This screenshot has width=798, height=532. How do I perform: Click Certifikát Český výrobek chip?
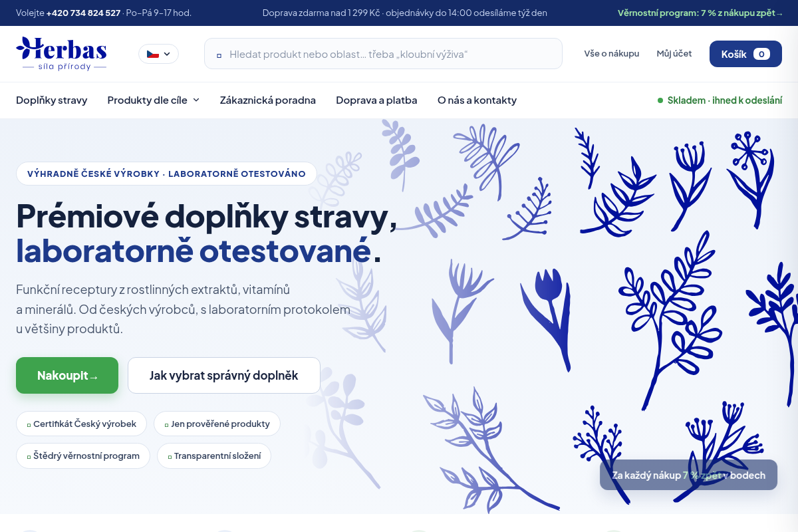pyautogui.click(x=82, y=424)
